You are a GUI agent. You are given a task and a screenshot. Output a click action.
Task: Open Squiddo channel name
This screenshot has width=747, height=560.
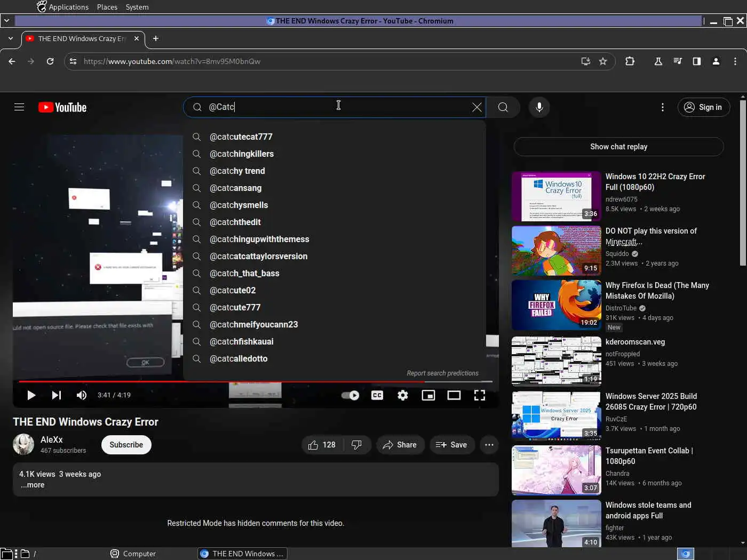tap(617, 254)
